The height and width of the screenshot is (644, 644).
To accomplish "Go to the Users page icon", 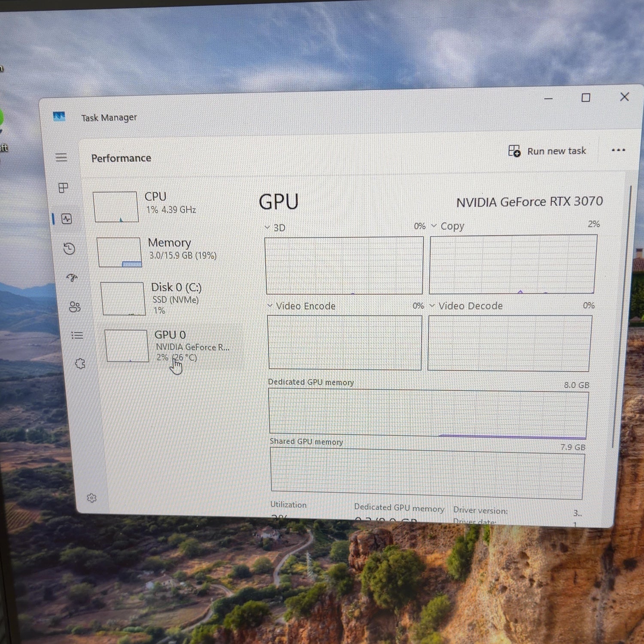I will (x=75, y=307).
